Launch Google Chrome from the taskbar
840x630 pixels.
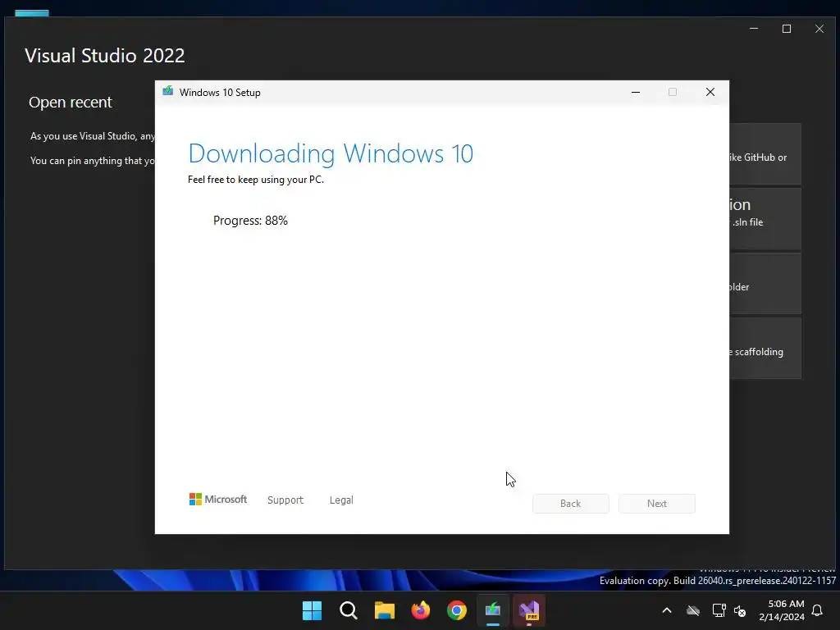(457, 610)
